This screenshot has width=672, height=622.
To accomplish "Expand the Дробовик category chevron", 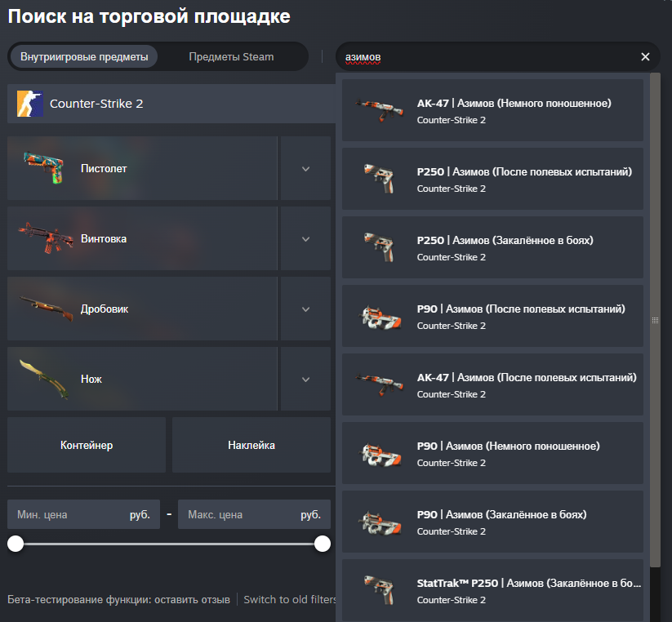I will click(x=305, y=309).
